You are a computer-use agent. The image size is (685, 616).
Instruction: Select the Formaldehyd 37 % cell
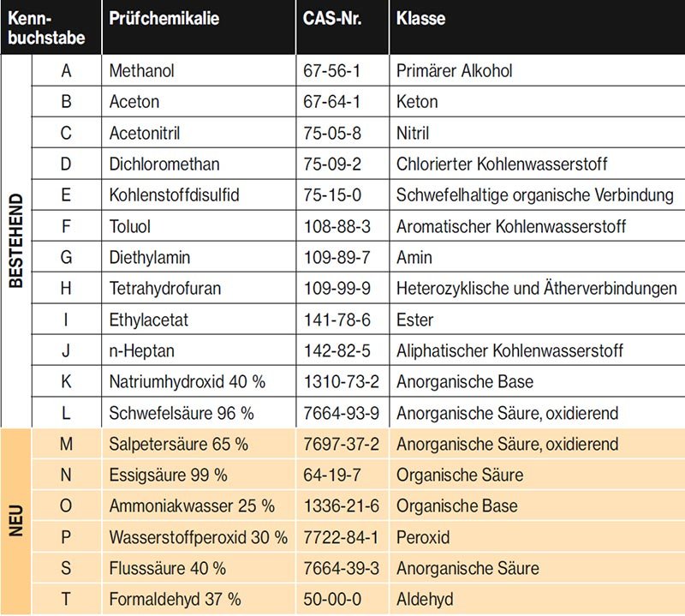(176, 600)
